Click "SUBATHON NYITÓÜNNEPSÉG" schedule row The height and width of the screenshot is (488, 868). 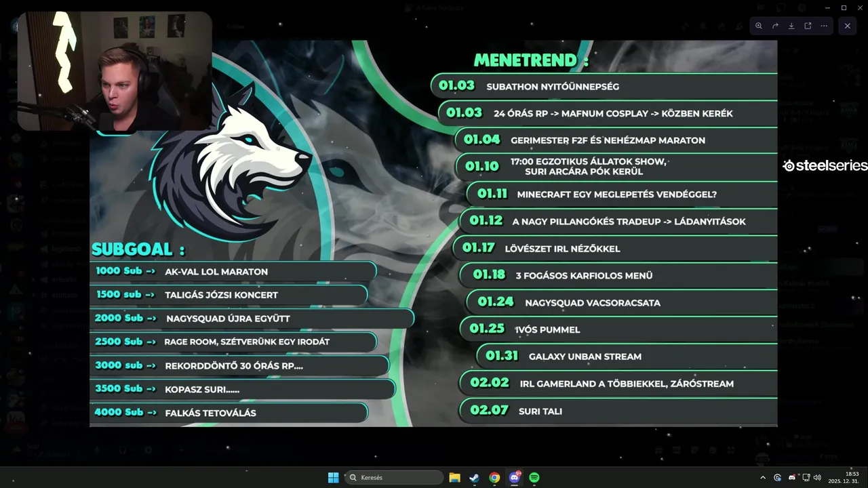[604, 86]
